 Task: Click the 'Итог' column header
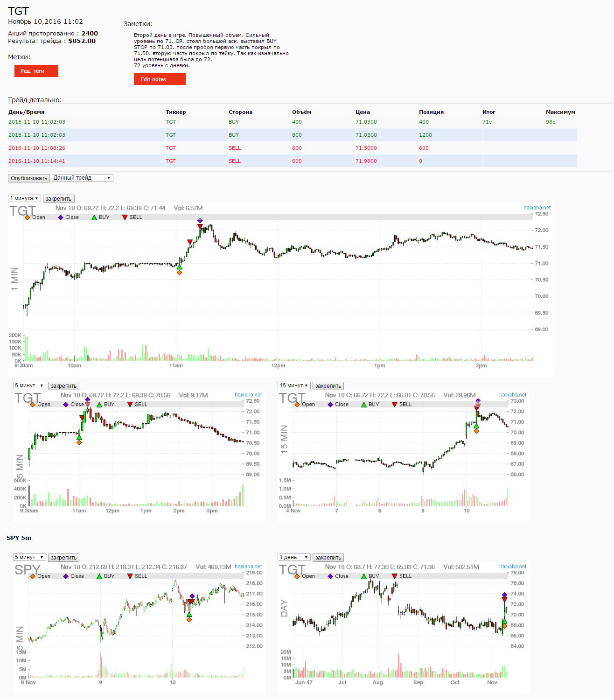(488, 112)
